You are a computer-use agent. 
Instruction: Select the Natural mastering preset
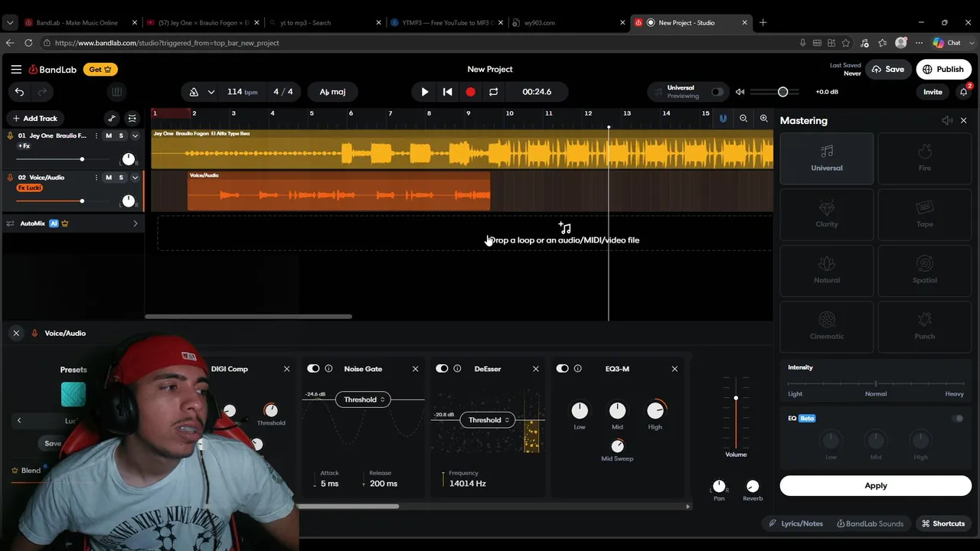tap(827, 270)
